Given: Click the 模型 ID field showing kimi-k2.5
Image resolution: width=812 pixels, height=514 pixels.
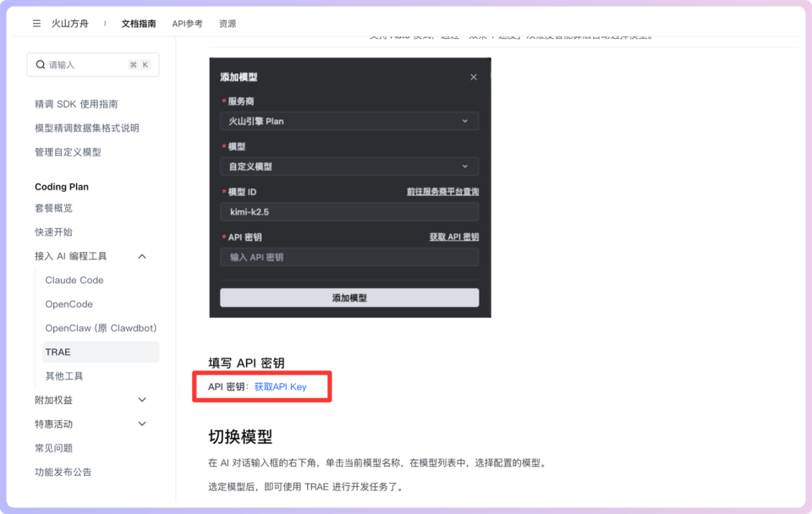Looking at the screenshot, I should 348,211.
